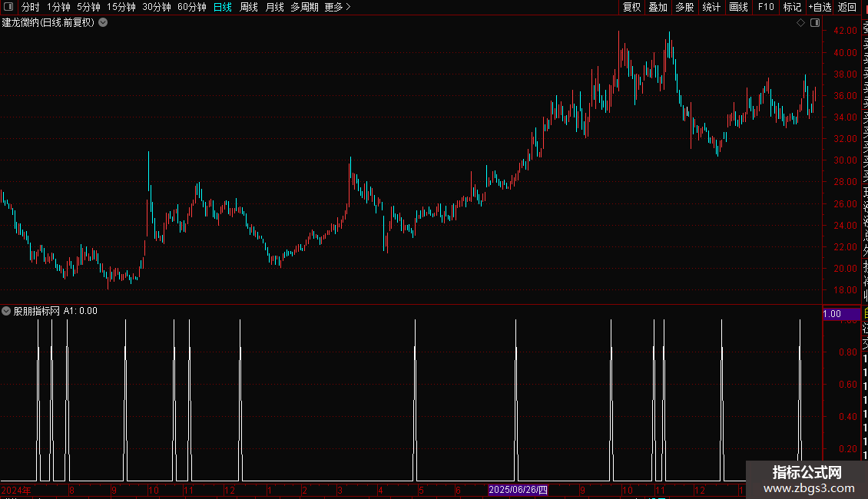
Task: Select the 周线 weekly tab
Action: coord(249,7)
